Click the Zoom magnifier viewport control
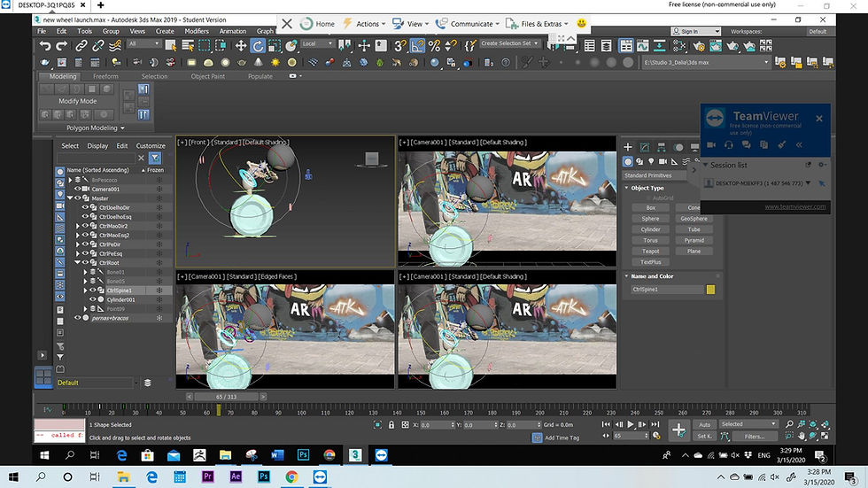The width and height of the screenshot is (868, 488). point(789,424)
